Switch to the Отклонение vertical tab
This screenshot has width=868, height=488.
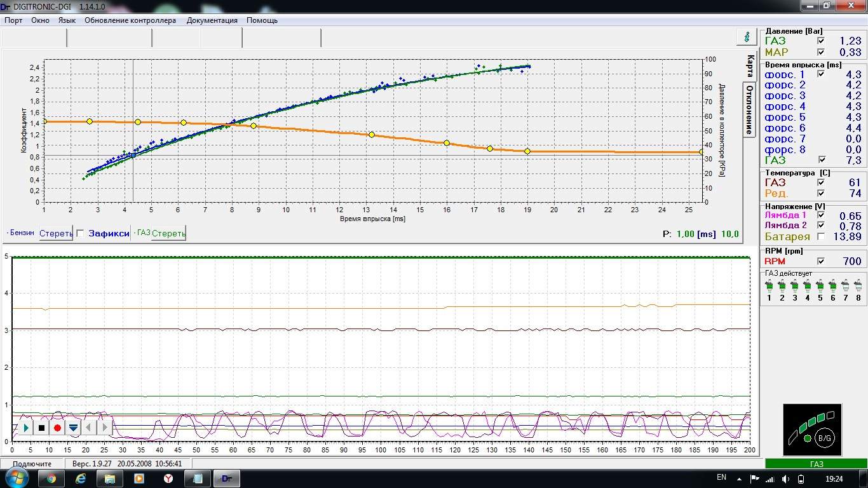(x=750, y=109)
